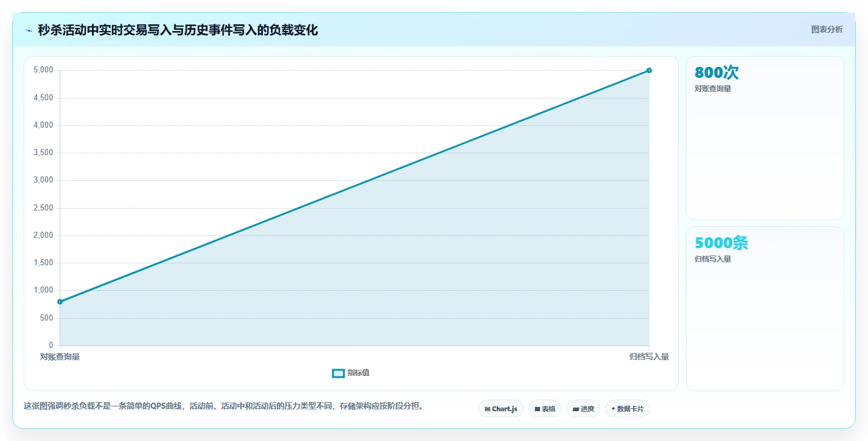
Task: Select the 数据卡片 tag
Action: tap(628, 409)
